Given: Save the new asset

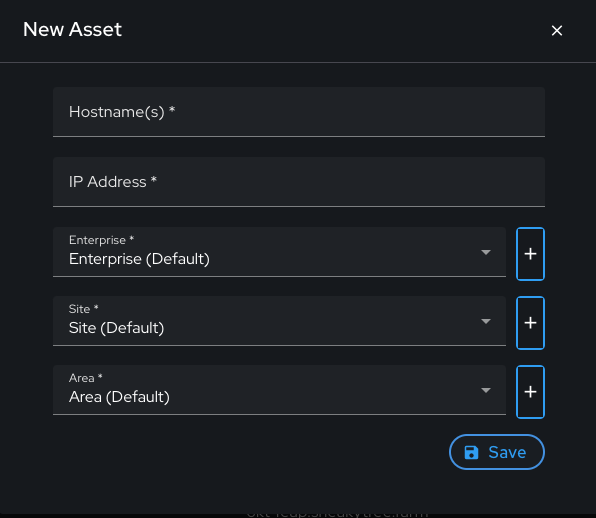Looking at the screenshot, I should click(x=497, y=452).
